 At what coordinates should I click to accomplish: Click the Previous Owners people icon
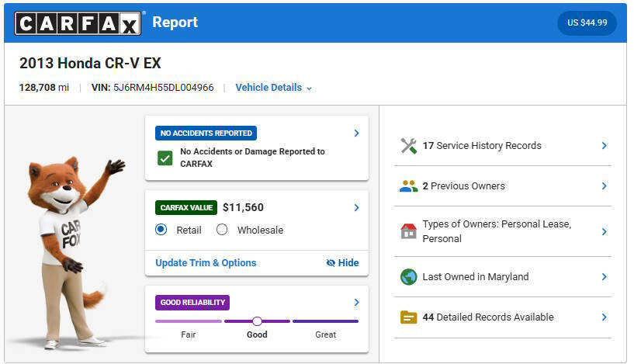[x=408, y=186]
